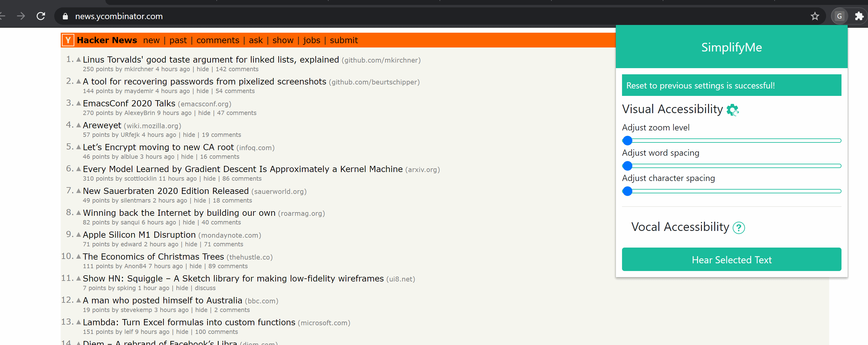Adjust the character spacing slider
Screen dimensions: 868x345
click(x=627, y=191)
